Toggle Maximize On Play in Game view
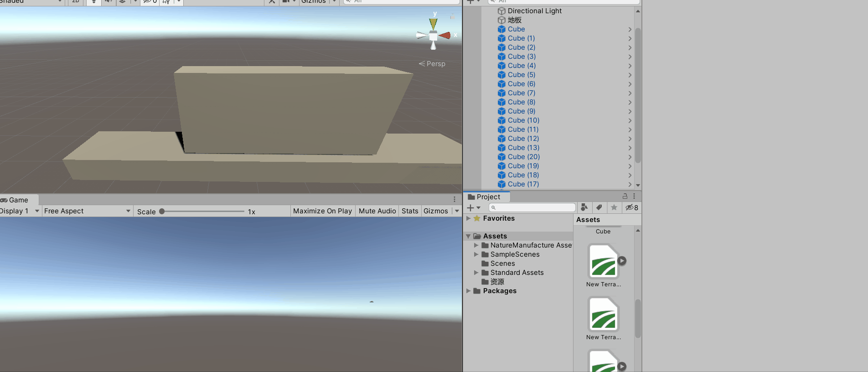The height and width of the screenshot is (372, 868). (322, 211)
